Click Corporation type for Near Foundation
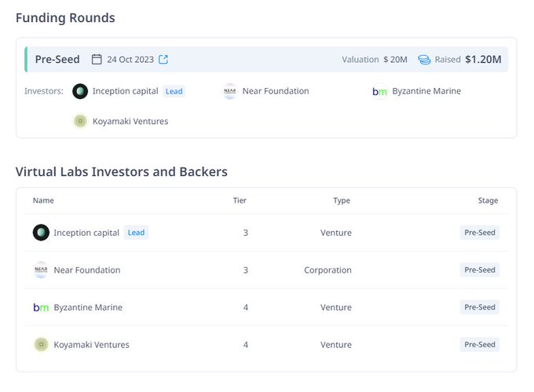 [x=327, y=270]
